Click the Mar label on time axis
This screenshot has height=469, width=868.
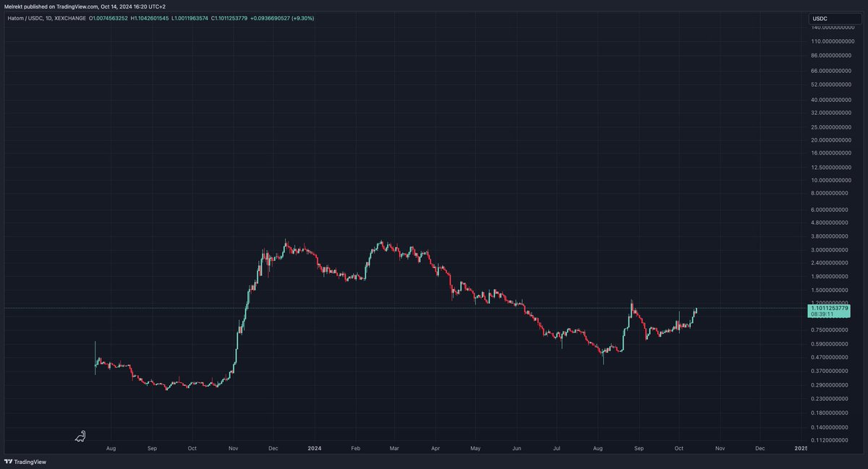[x=394, y=449]
